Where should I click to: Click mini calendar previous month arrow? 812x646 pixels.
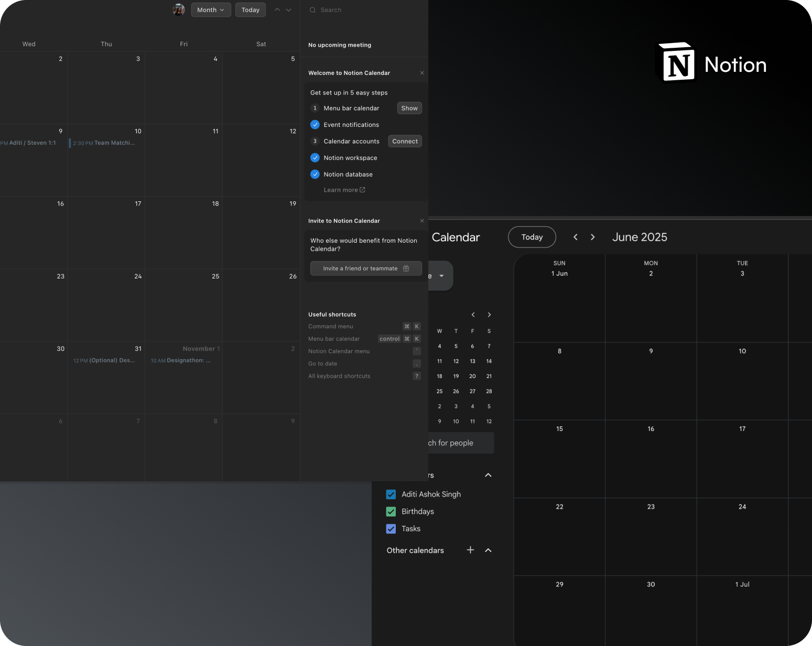pyautogui.click(x=473, y=315)
